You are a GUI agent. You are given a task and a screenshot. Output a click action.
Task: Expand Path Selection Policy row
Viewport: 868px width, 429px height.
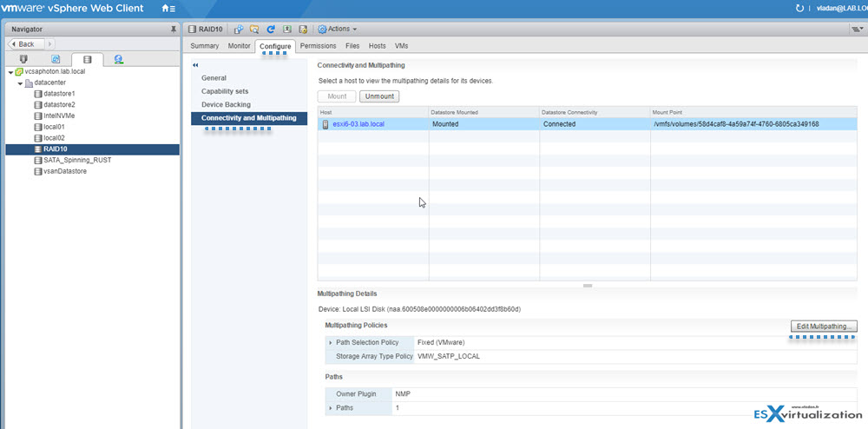pyautogui.click(x=331, y=343)
